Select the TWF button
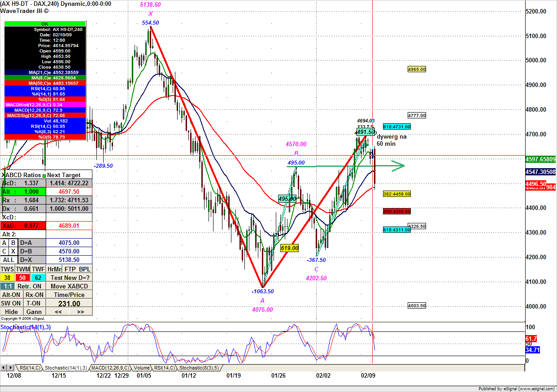 click(x=38, y=269)
